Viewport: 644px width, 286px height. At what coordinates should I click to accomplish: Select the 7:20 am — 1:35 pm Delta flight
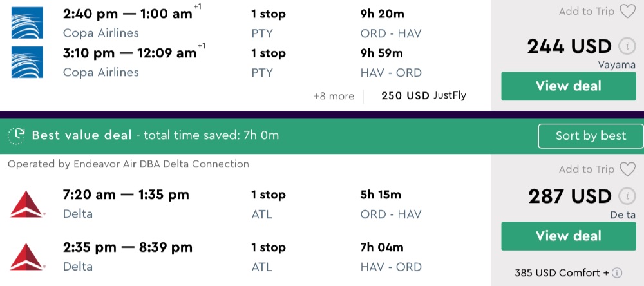click(126, 195)
